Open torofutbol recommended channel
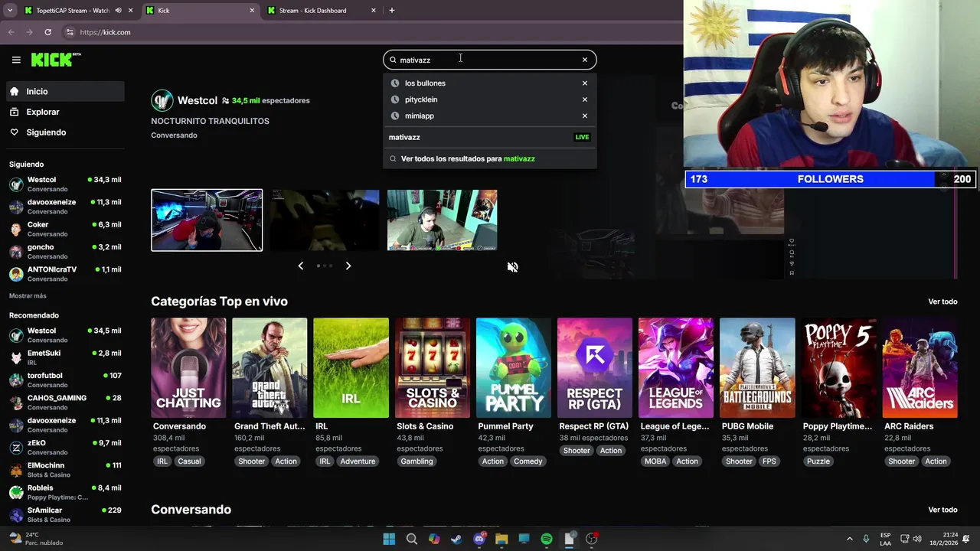980x551 pixels. point(65,380)
